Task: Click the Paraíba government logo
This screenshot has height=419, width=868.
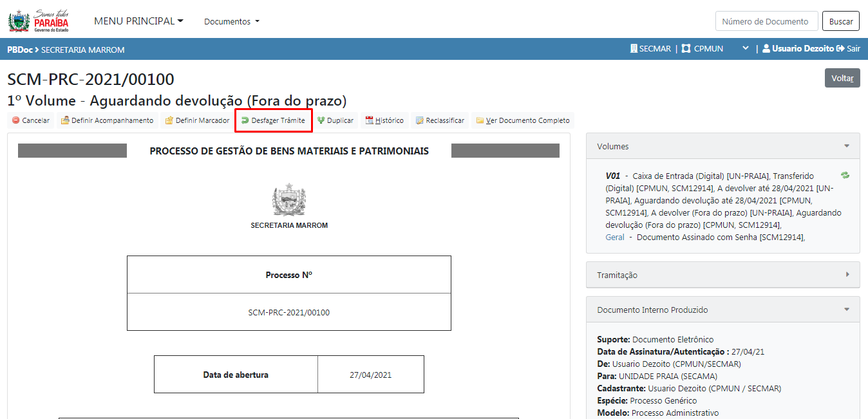Action: [39, 21]
